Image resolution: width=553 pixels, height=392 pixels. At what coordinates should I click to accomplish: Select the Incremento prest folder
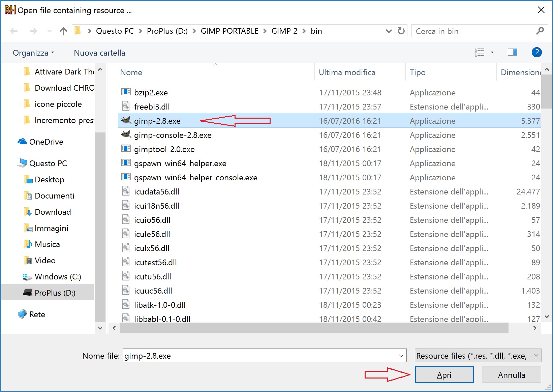coord(59,120)
